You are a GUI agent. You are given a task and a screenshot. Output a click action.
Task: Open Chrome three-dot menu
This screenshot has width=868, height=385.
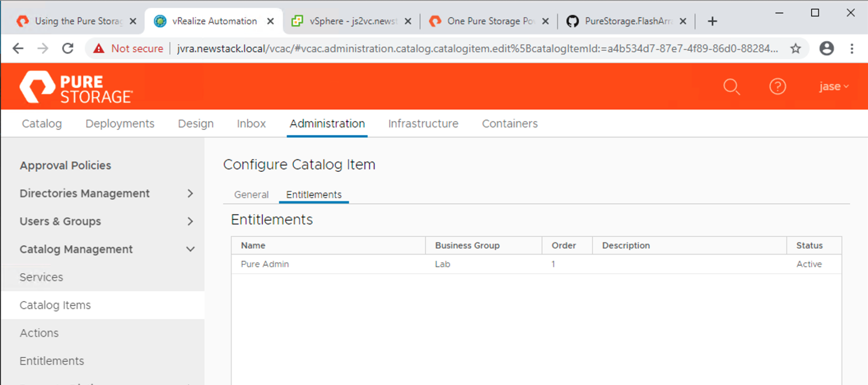(851, 49)
